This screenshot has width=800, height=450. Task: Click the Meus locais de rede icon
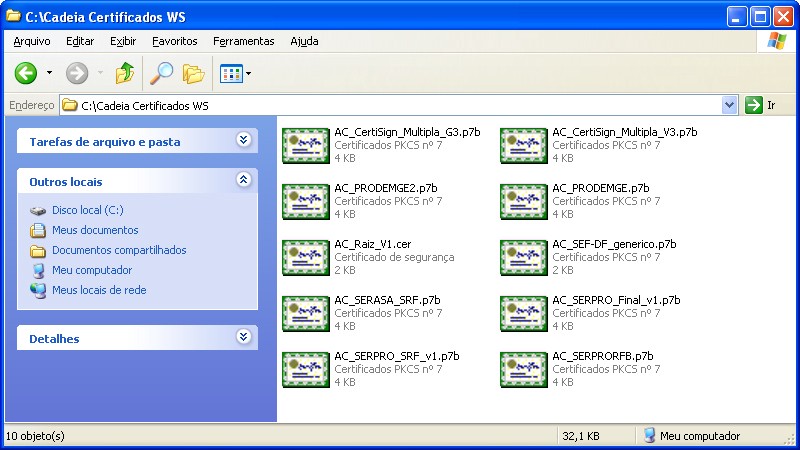38,290
